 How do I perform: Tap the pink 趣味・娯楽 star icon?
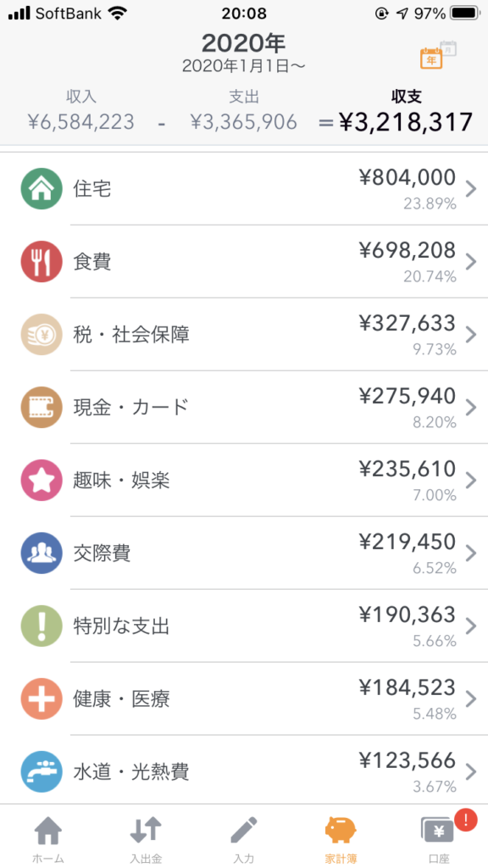tap(42, 481)
